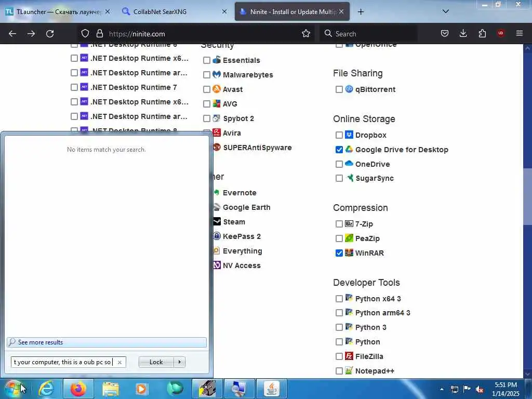Open the uBlock Origin toolbar icon
The image size is (532, 399).
click(501, 34)
